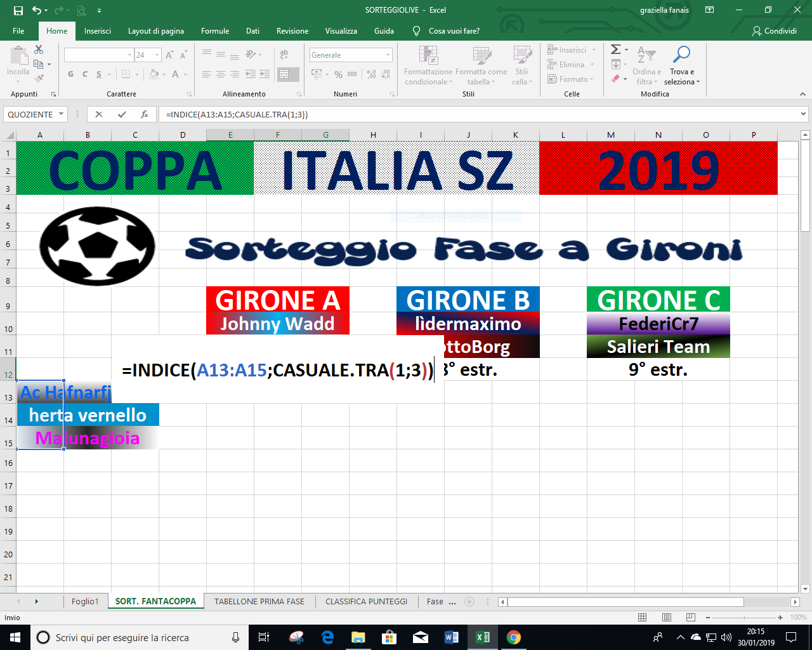Switch to Page Break Preview in status bar

[690, 617]
